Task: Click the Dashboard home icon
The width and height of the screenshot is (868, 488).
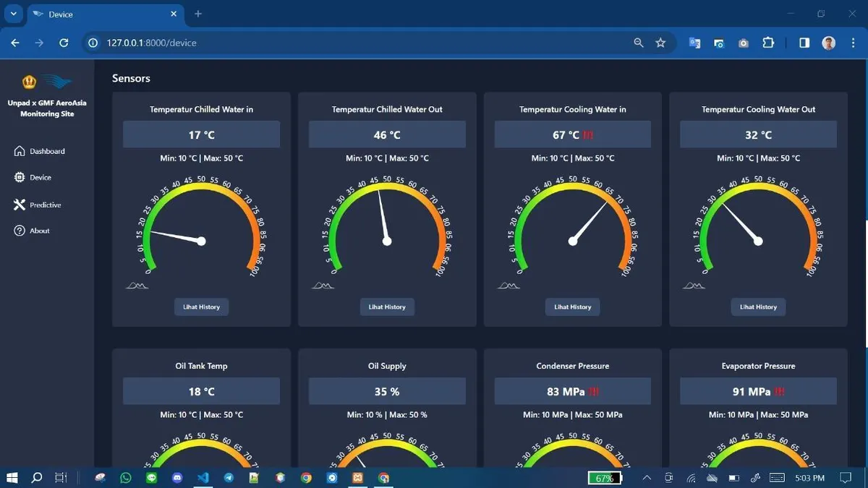Action: coord(20,151)
